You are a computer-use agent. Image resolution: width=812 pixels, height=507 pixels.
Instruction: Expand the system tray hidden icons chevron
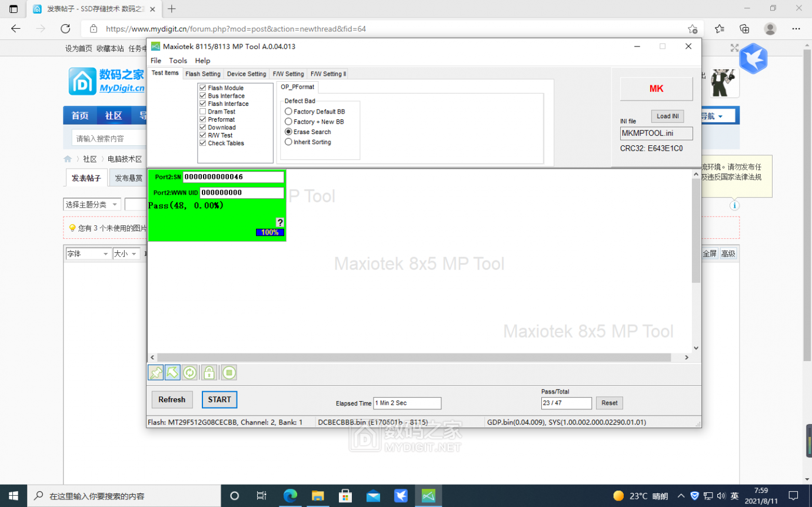(x=681, y=496)
